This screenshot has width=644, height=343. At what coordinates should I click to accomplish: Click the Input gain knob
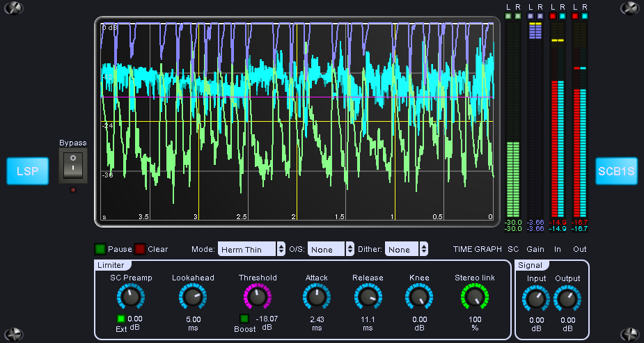coord(535,299)
